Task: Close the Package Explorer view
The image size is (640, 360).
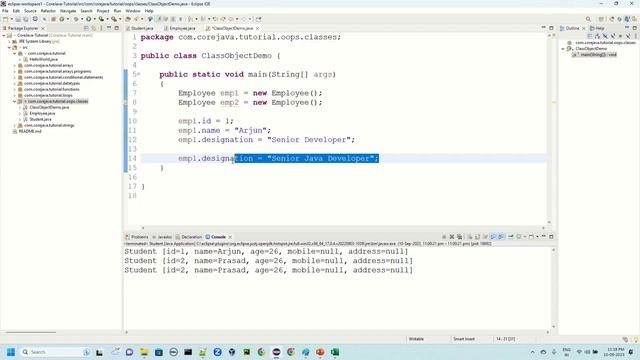Action: click(x=43, y=28)
